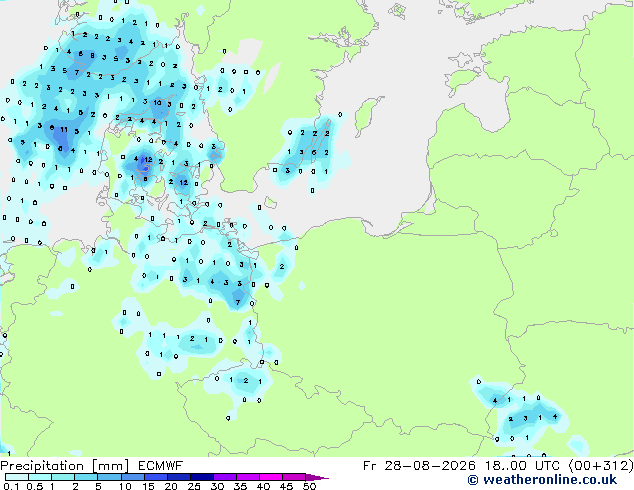The height and width of the screenshot is (490, 634).
Task: Click the '35' legend label
Action: [x=240, y=486]
